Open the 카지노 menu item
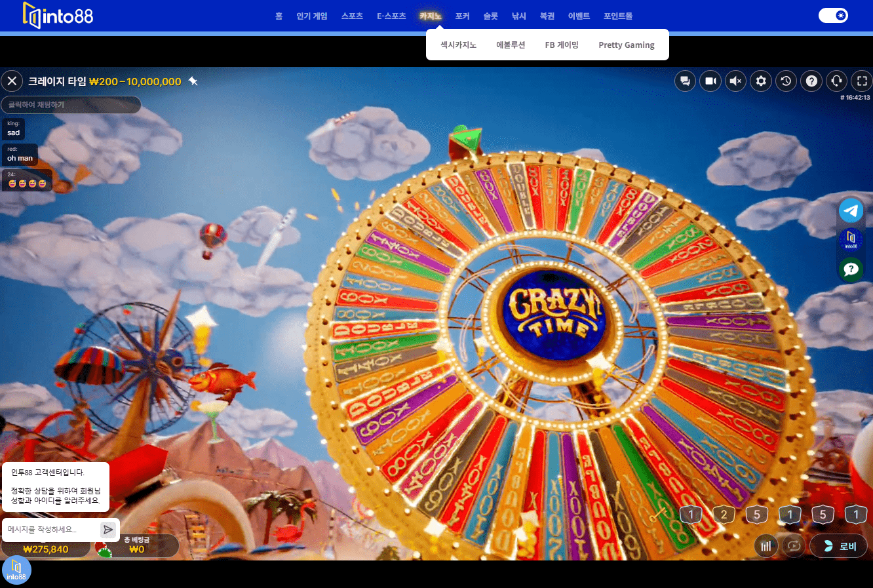 click(x=431, y=16)
